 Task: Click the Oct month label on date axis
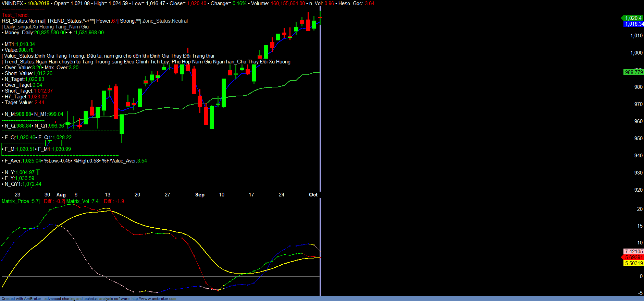click(x=313, y=195)
